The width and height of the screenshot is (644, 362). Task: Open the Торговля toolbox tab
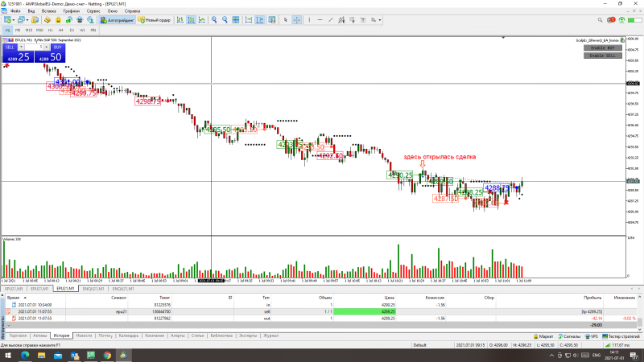click(x=18, y=335)
